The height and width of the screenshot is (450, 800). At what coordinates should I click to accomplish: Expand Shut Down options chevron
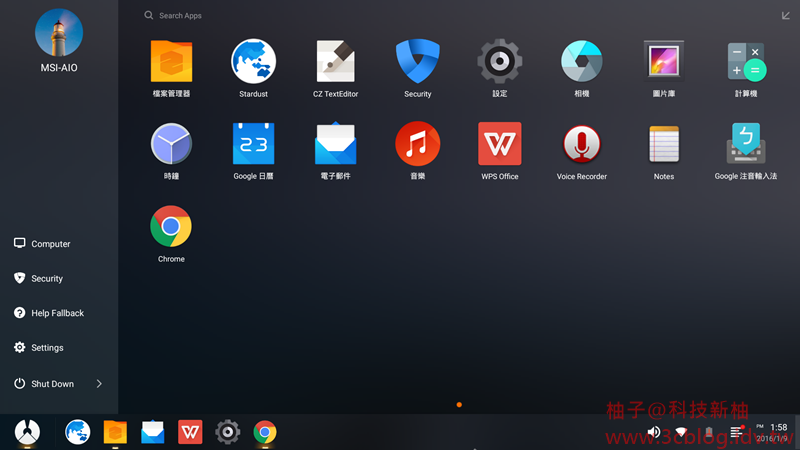[x=99, y=384]
